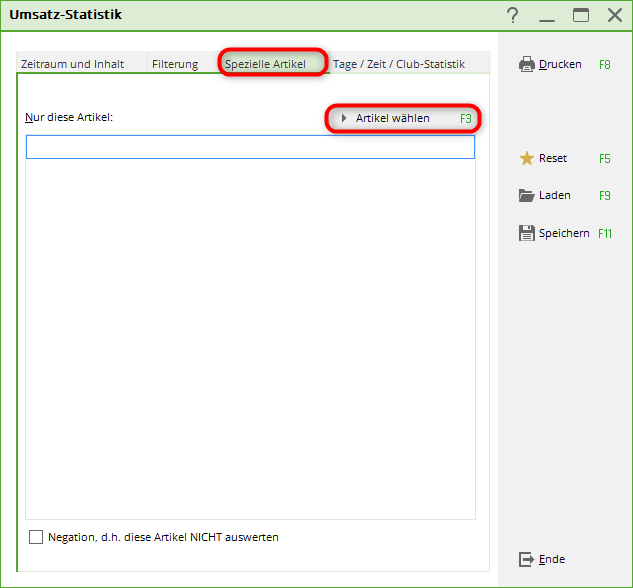Click the star icon next to Reset
Viewport: 633px width, 588px height.
pyautogui.click(x=526, y=158)
